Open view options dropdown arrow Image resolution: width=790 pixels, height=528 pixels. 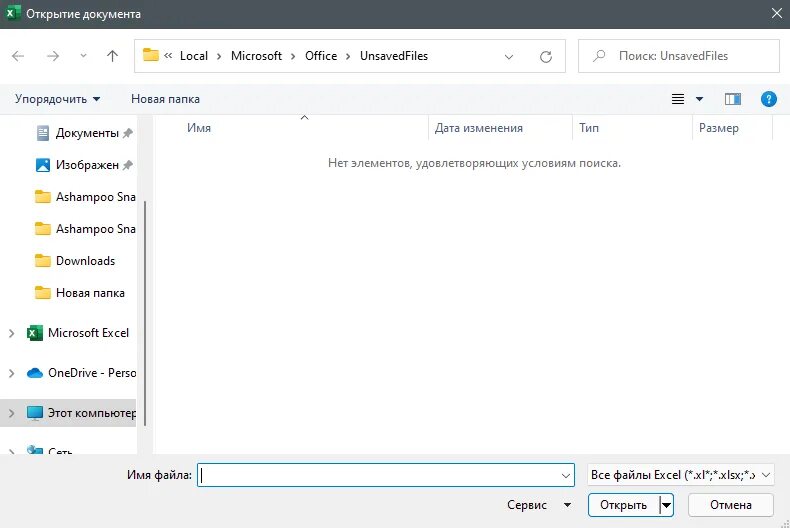click(699, 99)
